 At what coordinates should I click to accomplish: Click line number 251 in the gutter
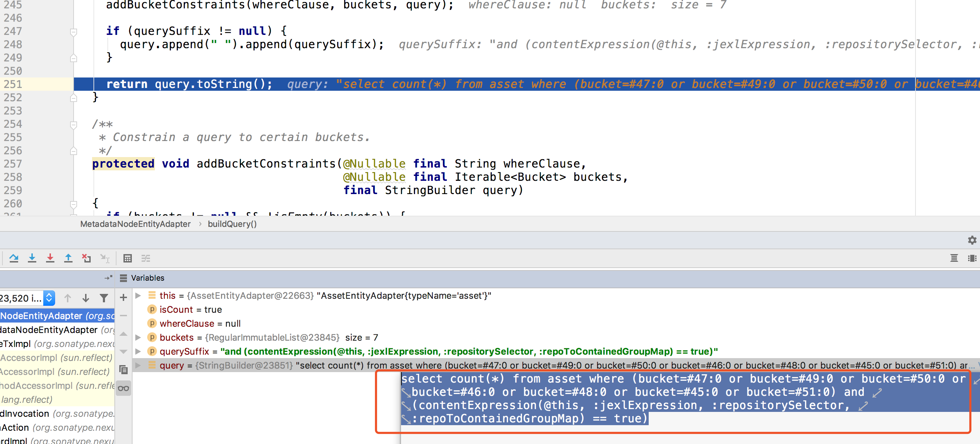13,84
